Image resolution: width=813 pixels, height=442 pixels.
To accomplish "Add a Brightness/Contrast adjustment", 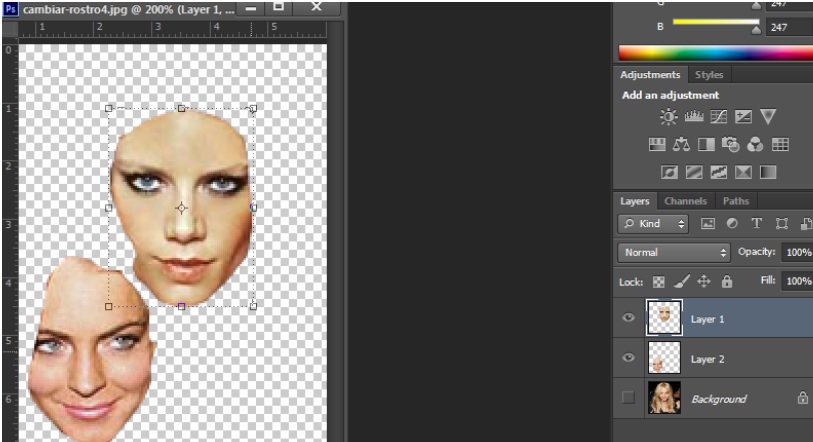I will (x=667, y=117).
